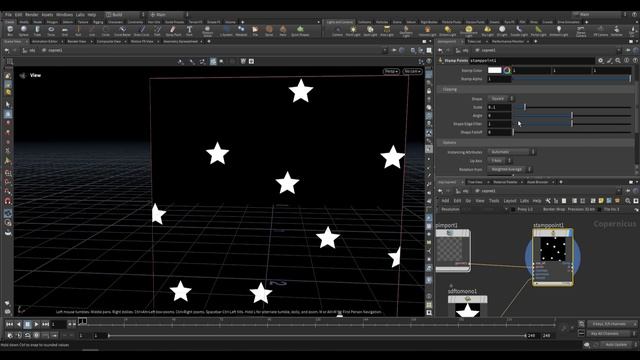Add a Portal Light from the shelf

pos(538,31)
